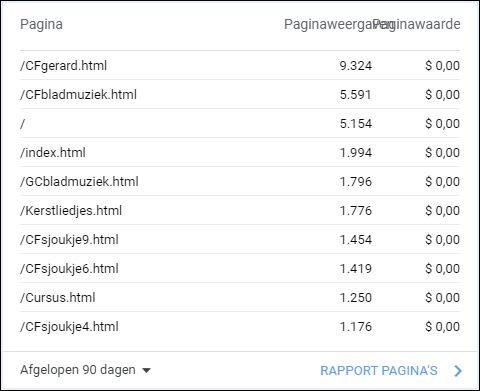Open the /GCbladmuziek.html page row
The width and height of the screenshot is (480, 391).
(240, 181)
